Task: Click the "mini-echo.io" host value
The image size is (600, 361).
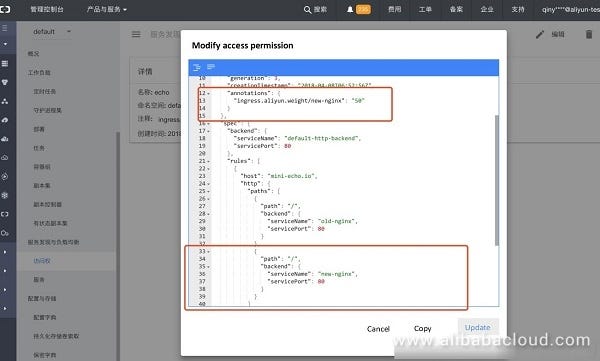Action: click(291, 176)
